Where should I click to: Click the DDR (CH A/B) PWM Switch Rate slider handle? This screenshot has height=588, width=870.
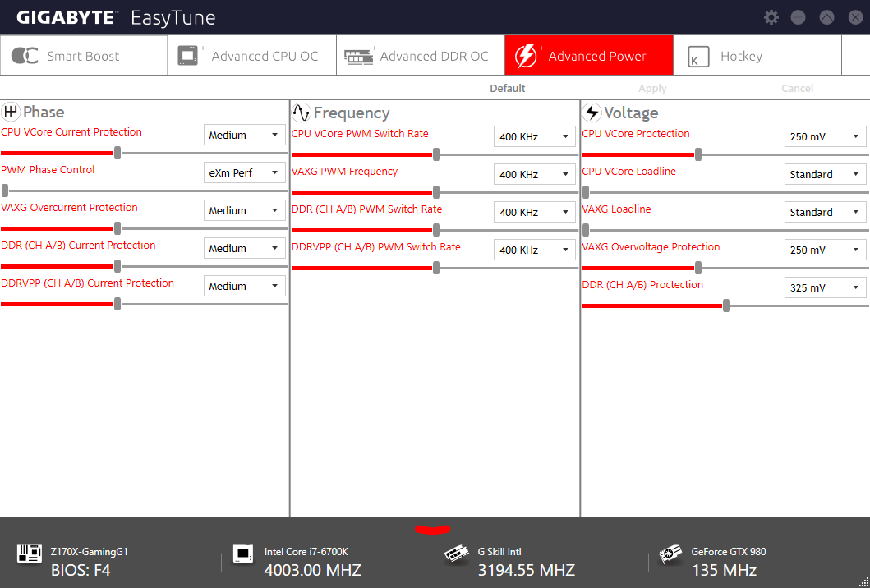click(x=436, y=230)
